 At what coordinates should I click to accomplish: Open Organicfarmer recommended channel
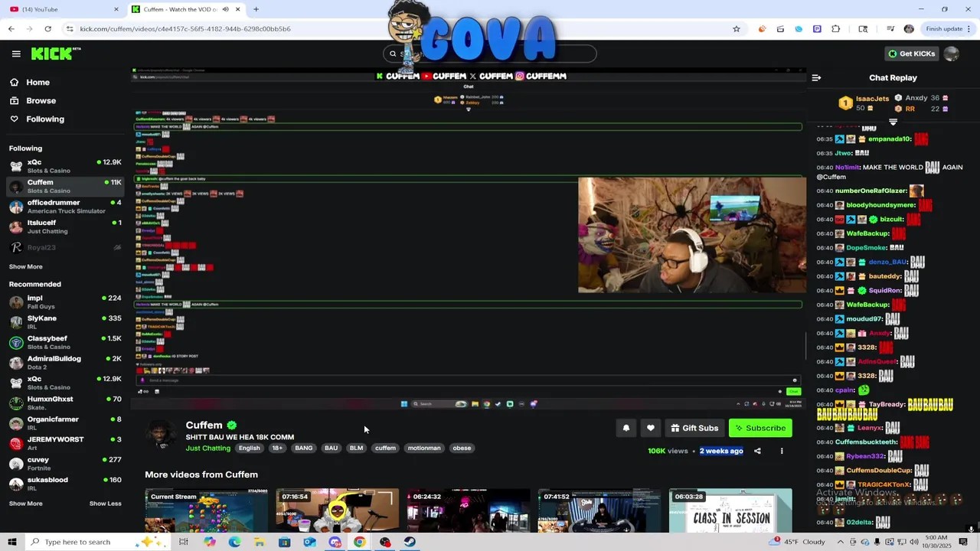[65, 423]
